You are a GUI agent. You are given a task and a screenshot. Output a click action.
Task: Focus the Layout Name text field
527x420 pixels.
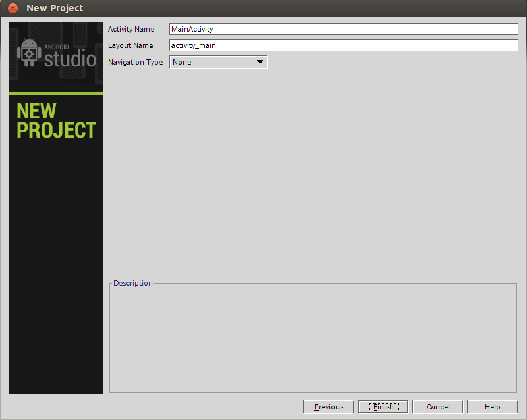pos(343,45)
